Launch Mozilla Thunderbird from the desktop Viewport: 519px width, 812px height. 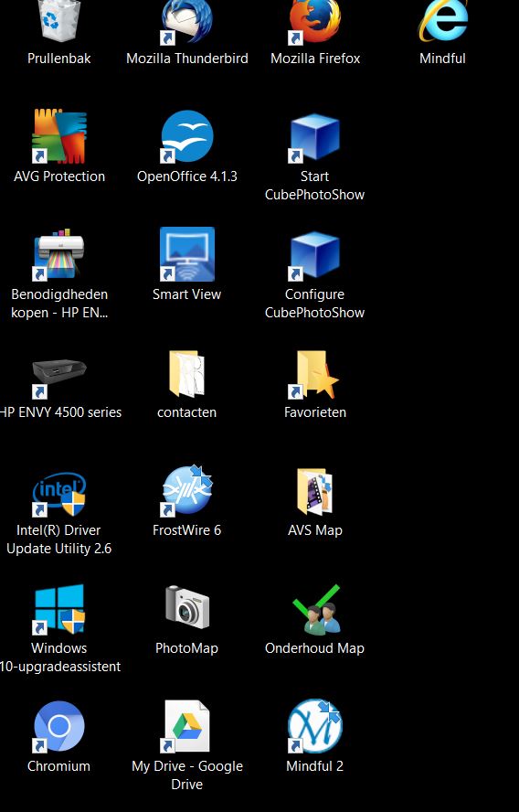pyautogui.click(x=186, y=22)
